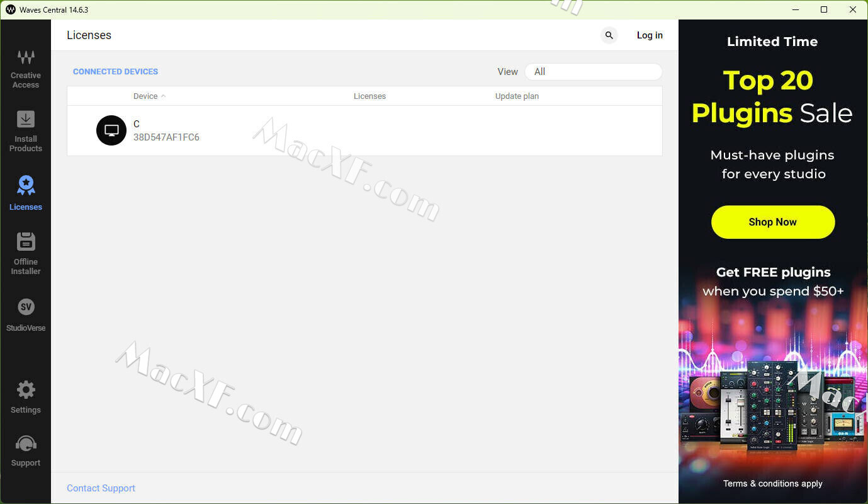Select the device name C
The height and width of the screenshot is (504, 868).
click(x=137, y=124)
